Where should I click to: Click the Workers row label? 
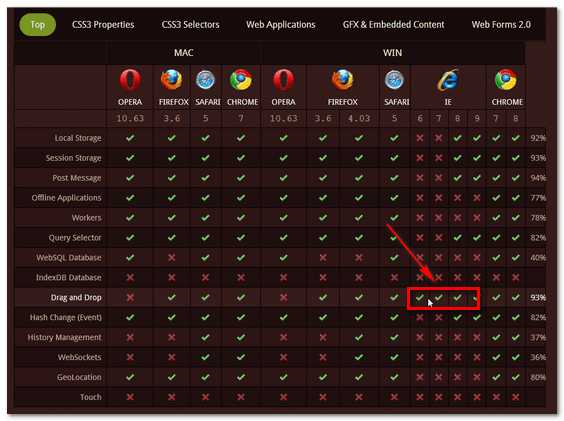(86, 218)
